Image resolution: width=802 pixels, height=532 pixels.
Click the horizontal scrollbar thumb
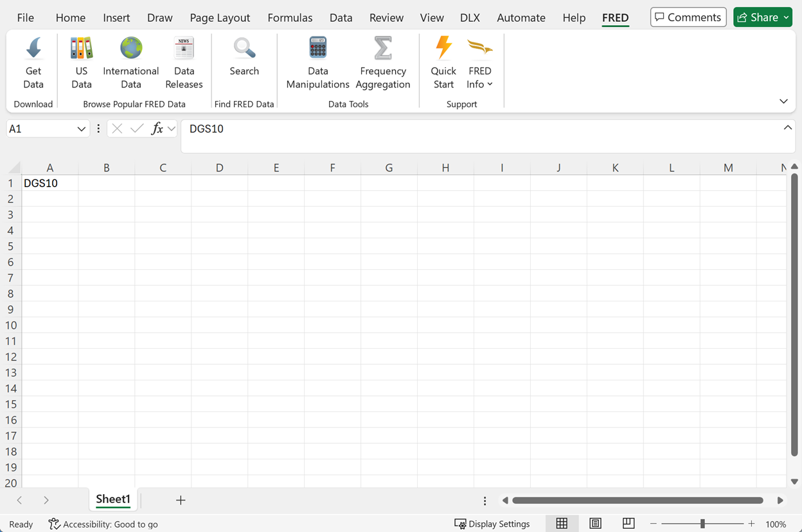[637, 501]
